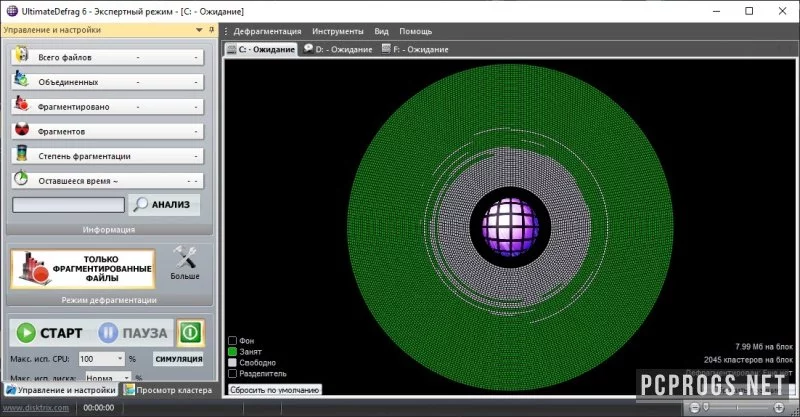
Task: Click the СИМУЛЯЦИЯ button
Action: pos(179,359)
